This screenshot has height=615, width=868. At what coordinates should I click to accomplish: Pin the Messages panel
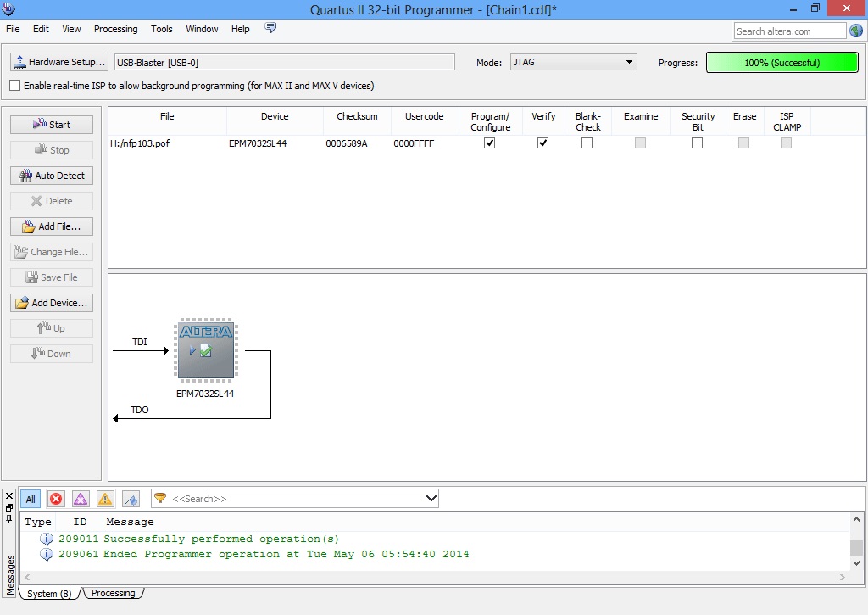(8, 518)
